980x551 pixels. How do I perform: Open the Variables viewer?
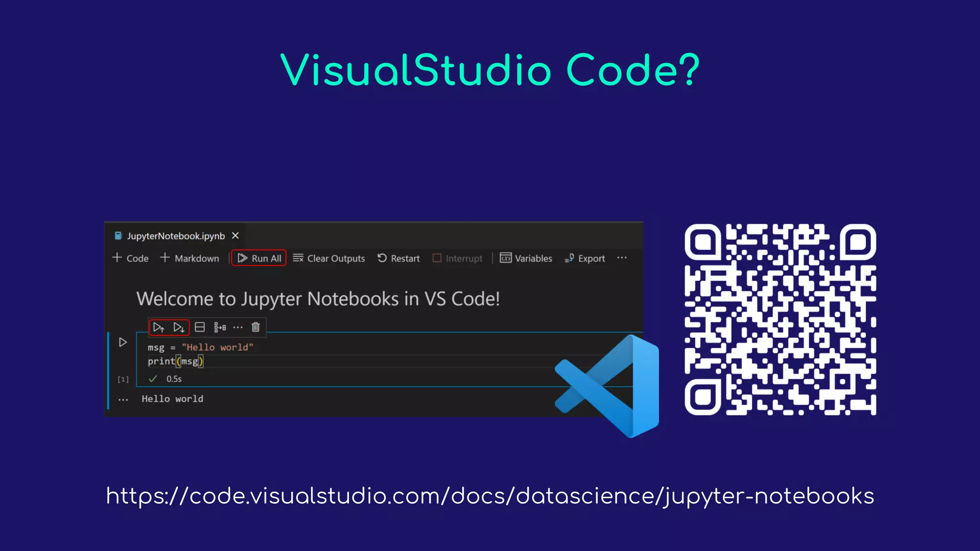[x=526, y=258]
